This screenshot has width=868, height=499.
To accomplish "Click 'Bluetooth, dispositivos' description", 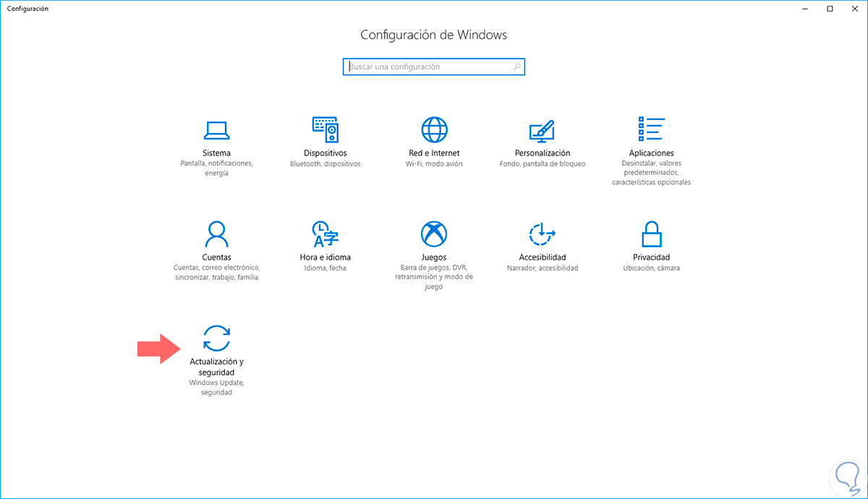I will coord(325,163).
